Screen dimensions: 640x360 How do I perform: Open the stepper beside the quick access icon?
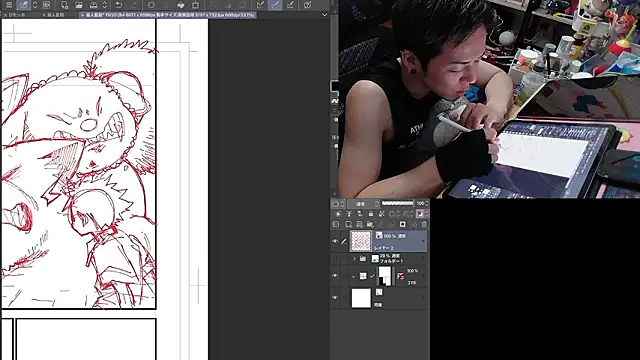click(x=35, y=5)
